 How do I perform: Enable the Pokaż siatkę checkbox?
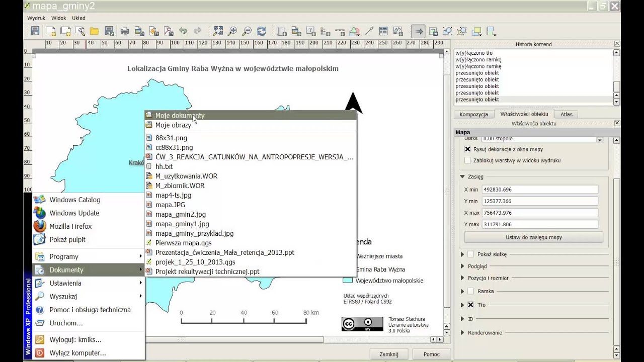point(471,254)
